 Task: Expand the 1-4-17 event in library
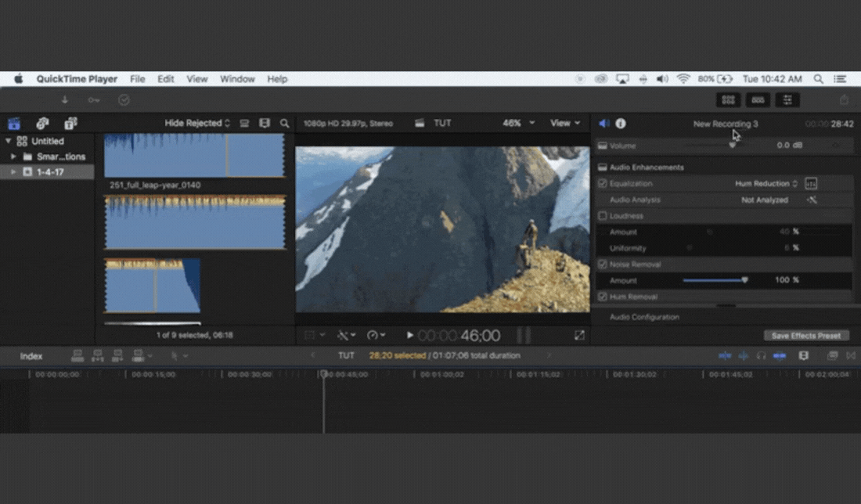pyautogui.click(x=13, y=171)
